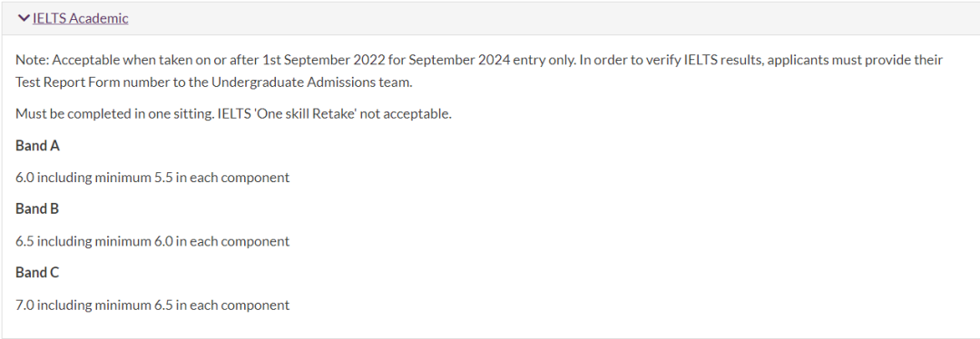This screenshot has width=980, height=339.
Task: Click the '7.0' overall score figure
Action: 25,305
